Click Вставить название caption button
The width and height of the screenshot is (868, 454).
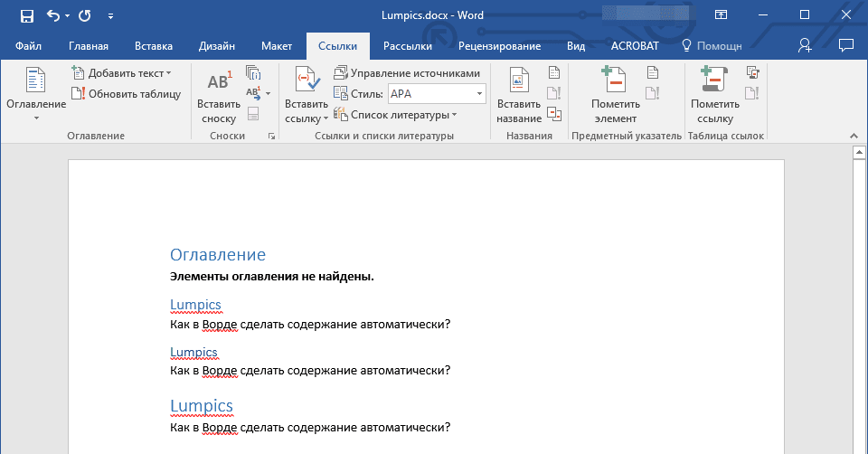click(x=519, y=96)
